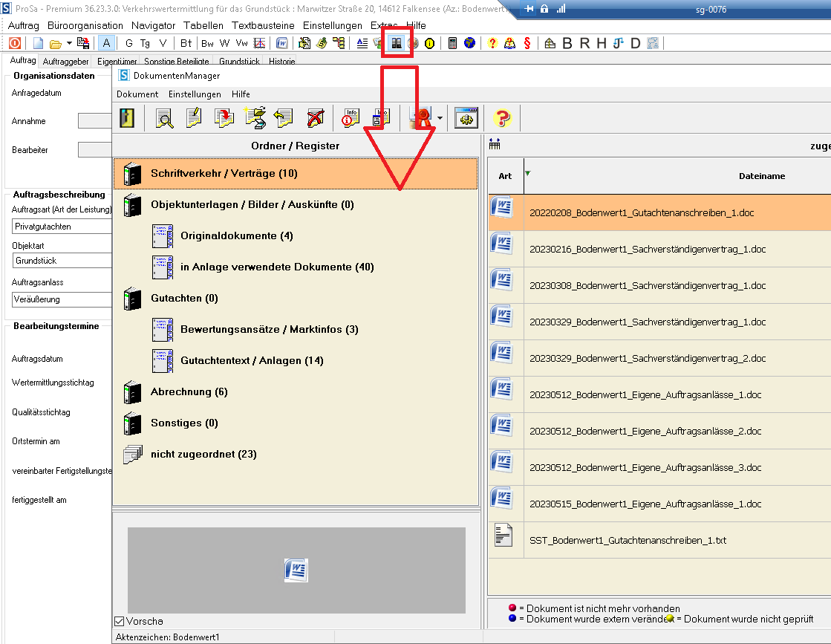Open the Objektart 'Grundstück' combo box
The width and height of the screenshot is (831, 644).
click(62, 261)
